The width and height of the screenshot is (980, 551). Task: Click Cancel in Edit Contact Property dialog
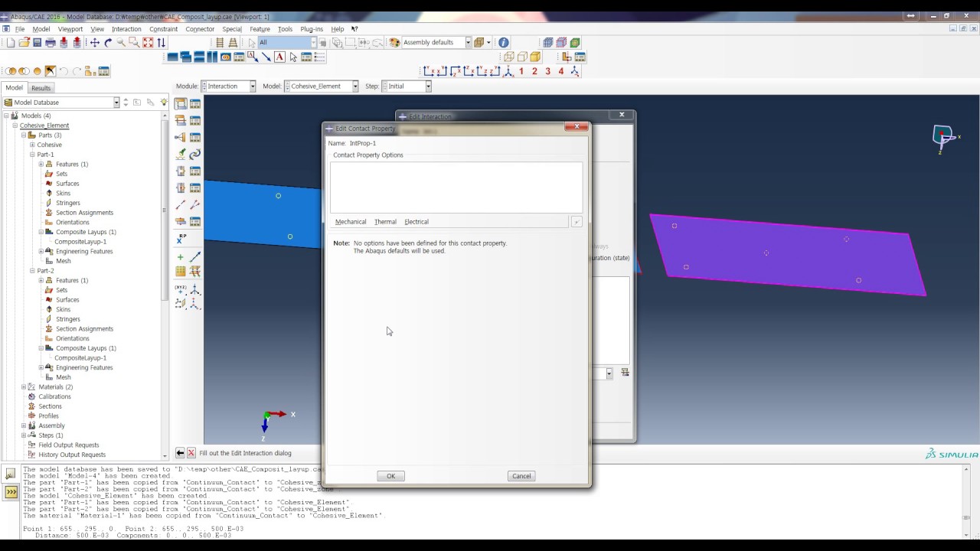(521, 476)
